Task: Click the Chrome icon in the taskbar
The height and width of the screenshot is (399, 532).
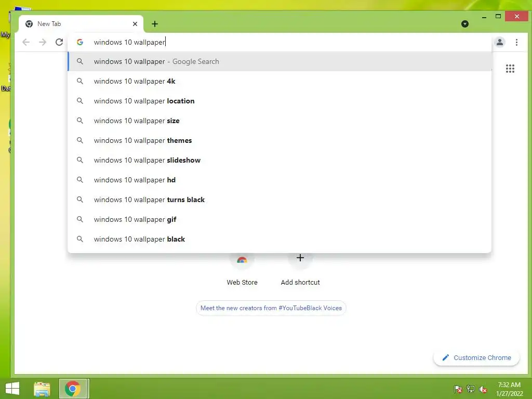Action: pyautogui.click(x=73, y=389)
